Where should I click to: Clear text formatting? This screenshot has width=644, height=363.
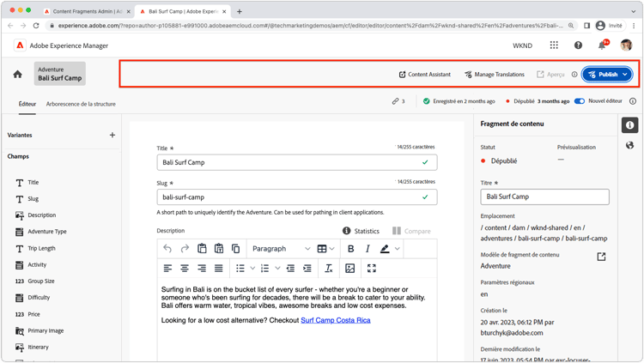tap(329, 268)
